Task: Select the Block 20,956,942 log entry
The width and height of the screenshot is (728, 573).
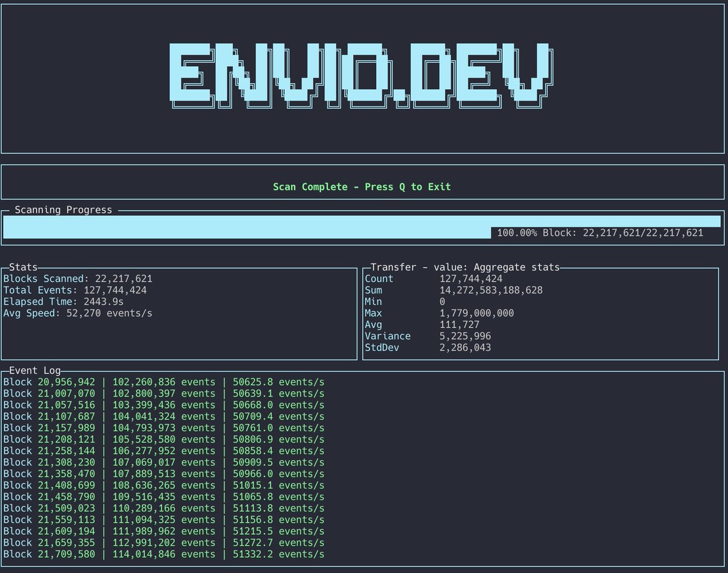Action: 164,382
